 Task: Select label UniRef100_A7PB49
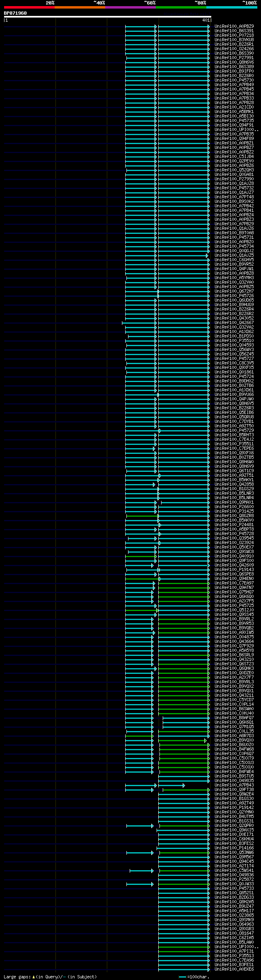pos(234,84)
